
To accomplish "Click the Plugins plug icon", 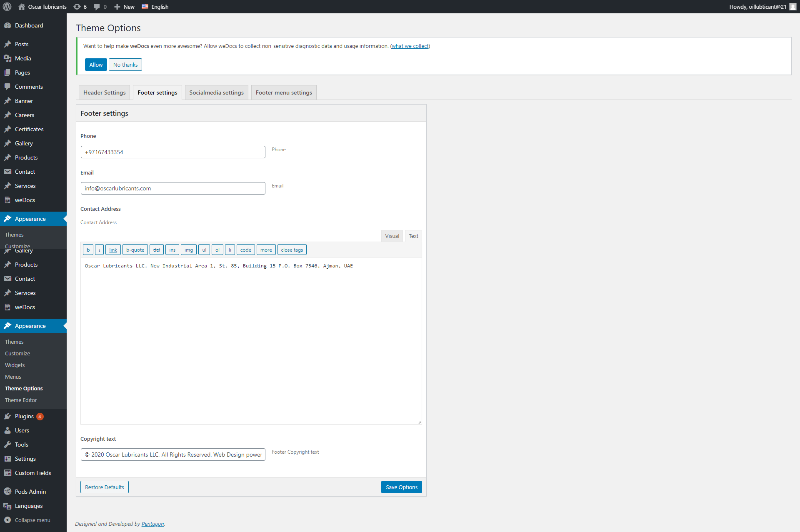I will [7, 416].
